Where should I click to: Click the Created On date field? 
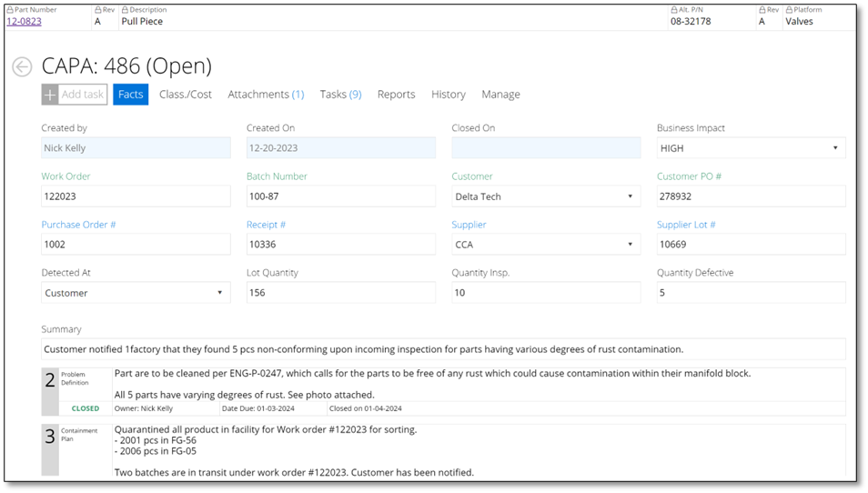[x=341, y=148]
